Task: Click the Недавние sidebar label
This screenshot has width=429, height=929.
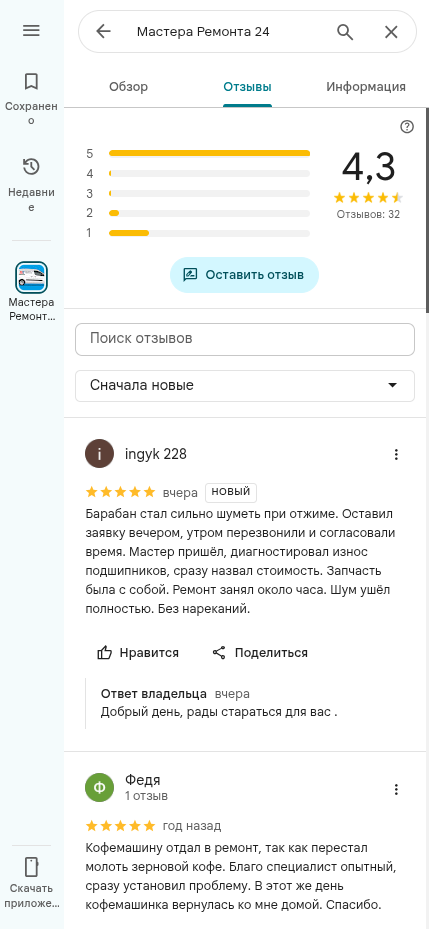Action: tap(31, 200)
